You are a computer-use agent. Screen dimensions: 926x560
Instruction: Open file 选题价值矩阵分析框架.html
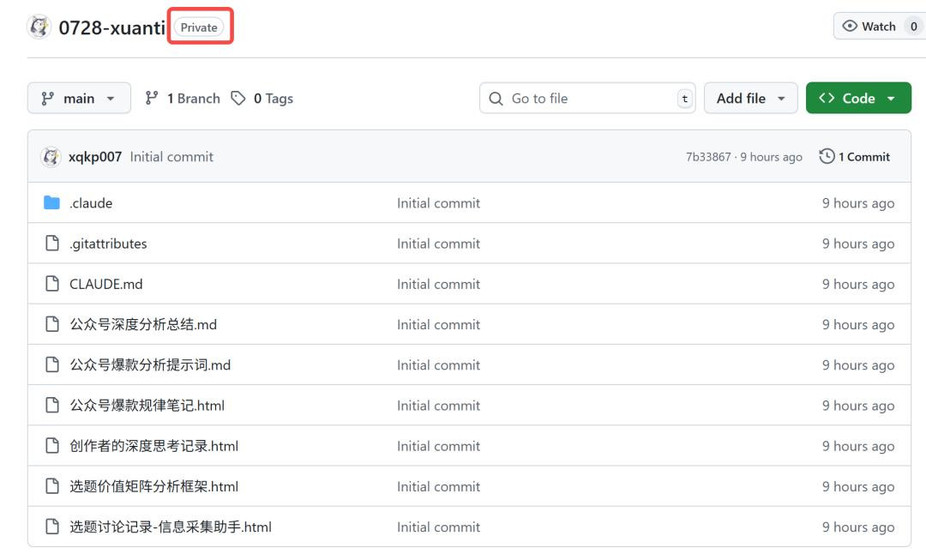pyautogui.click(x=154, y=486)
